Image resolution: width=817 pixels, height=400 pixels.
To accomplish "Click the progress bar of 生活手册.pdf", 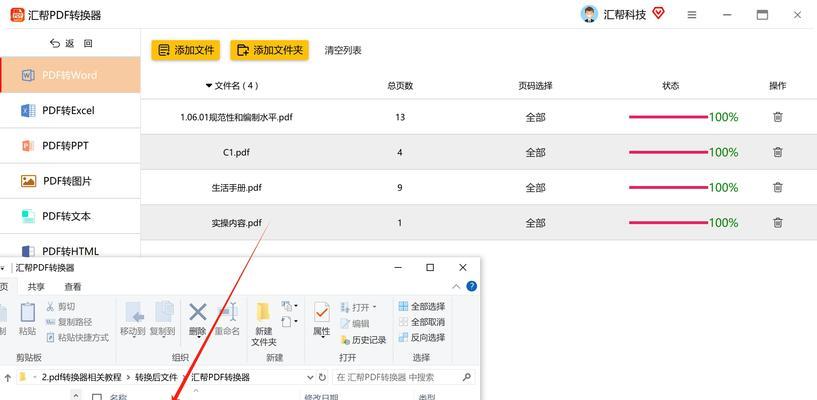I will [x=669, y=188].
